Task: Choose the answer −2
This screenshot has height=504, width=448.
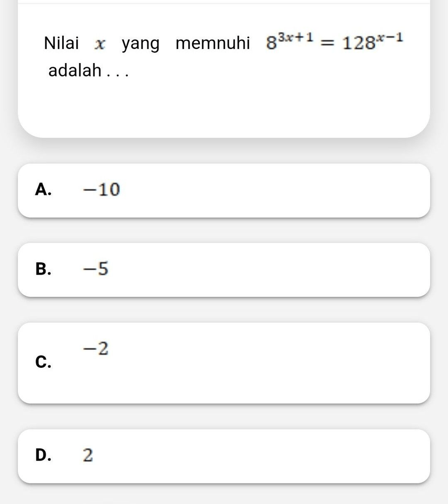Action: coord(96,349)
